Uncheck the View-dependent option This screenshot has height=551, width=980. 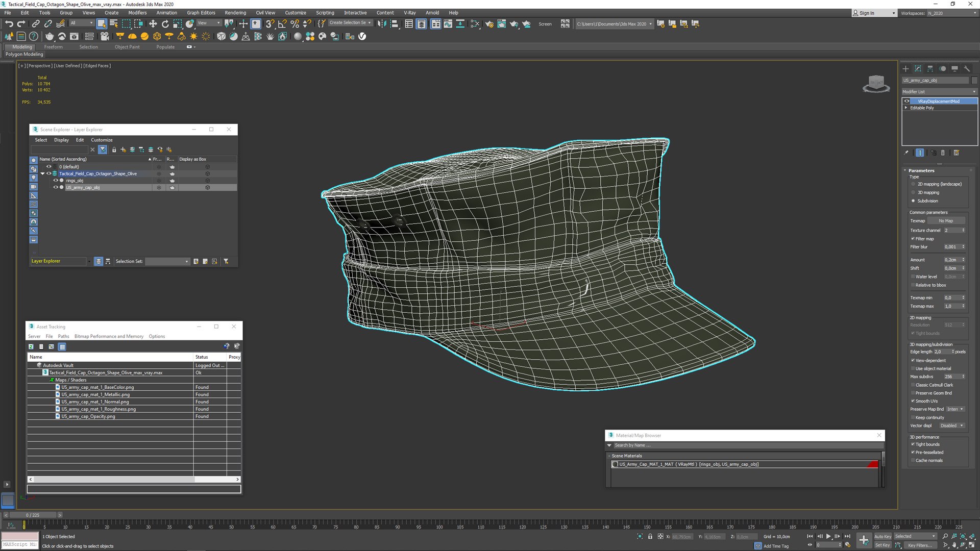click(913, 360)
